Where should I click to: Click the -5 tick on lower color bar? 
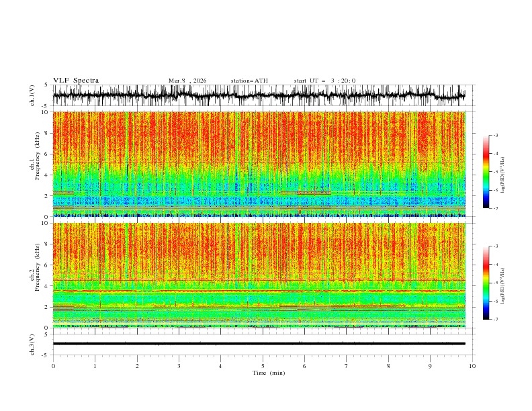click(x=496, y=283)
